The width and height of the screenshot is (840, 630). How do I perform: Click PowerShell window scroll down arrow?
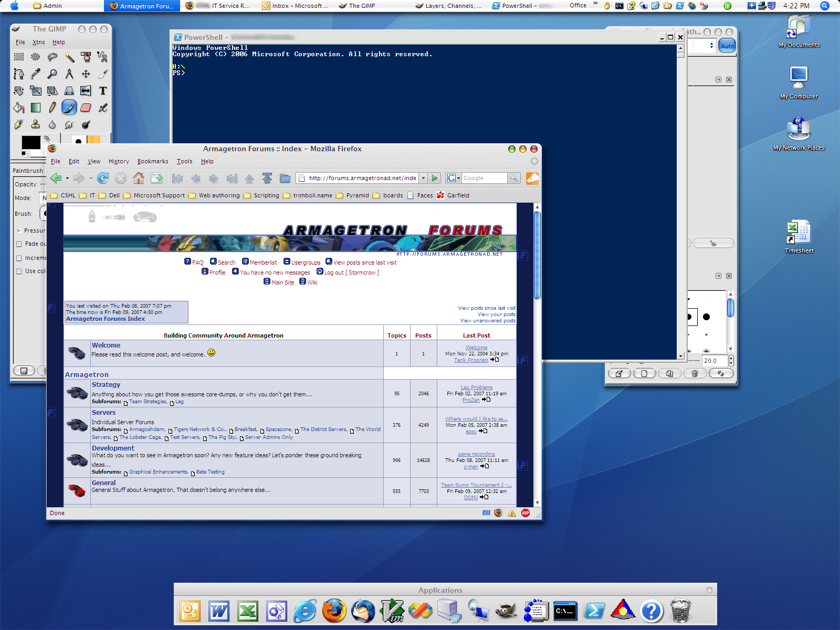pos(680,356)
